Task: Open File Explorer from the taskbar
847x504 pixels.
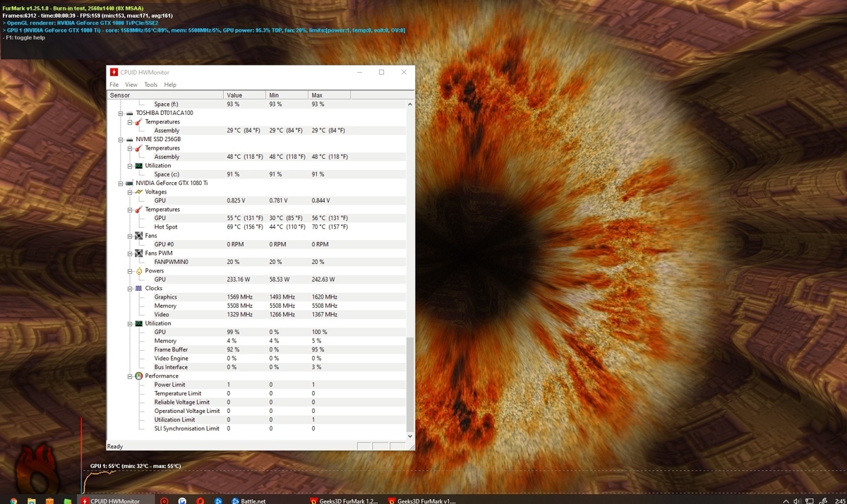Action: click(32, 500)
